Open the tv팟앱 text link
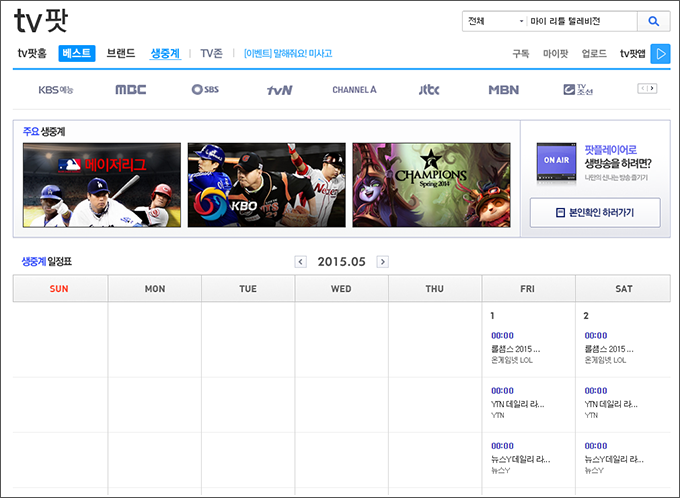680x498 pixels. pos(633,54)
